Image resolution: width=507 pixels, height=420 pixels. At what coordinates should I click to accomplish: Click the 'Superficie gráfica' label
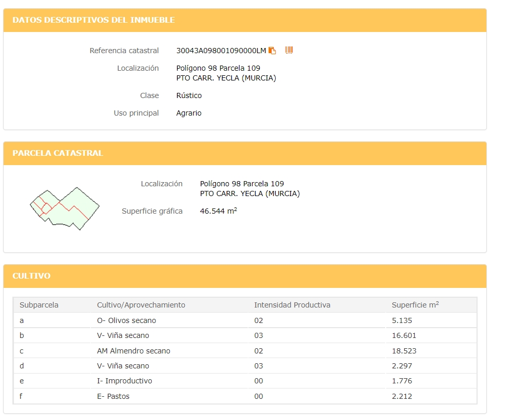point(152,212)
